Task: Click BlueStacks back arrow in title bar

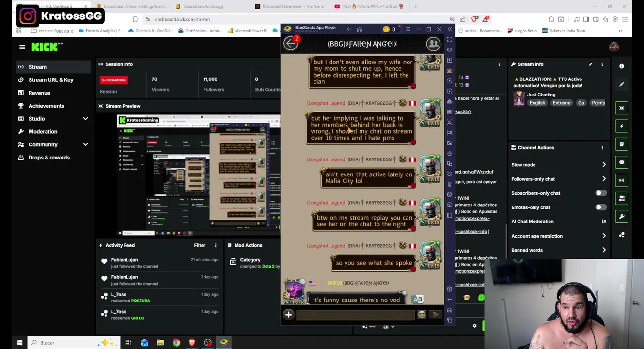Action: coord(349,30)
